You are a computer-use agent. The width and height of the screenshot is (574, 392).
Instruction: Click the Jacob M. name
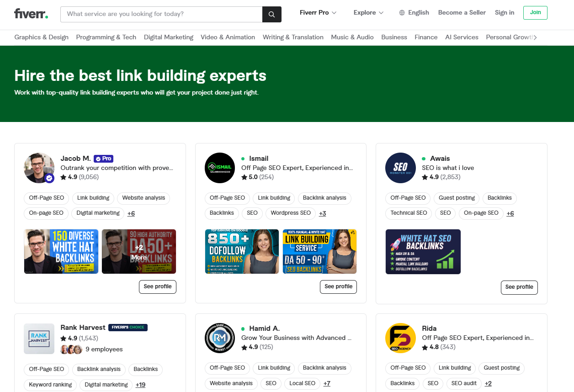tap(75, 159)
